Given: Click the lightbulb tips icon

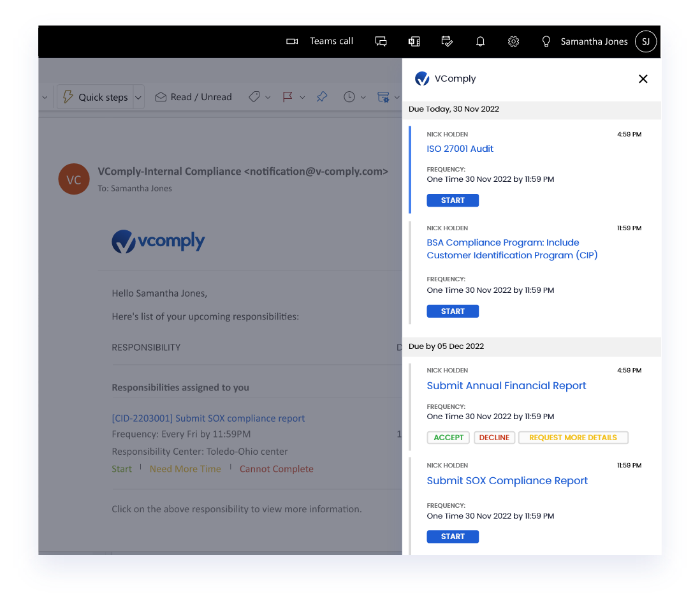Looking at the screenshot, I should 546,41.
